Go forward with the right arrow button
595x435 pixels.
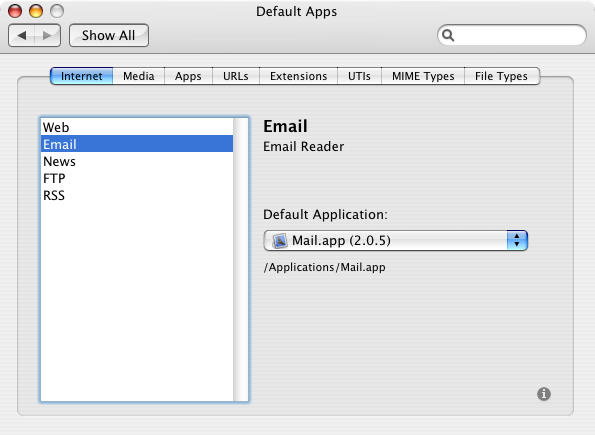(x=47, y=36)
